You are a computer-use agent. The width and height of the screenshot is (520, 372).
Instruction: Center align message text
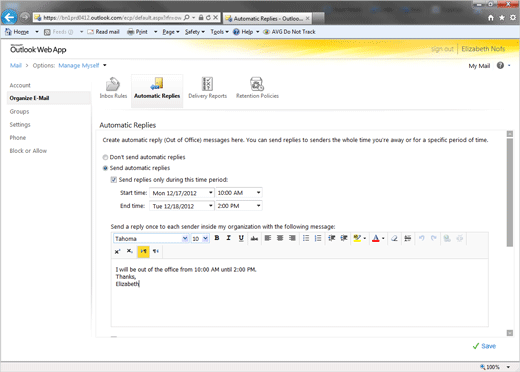tap(280, 238)
